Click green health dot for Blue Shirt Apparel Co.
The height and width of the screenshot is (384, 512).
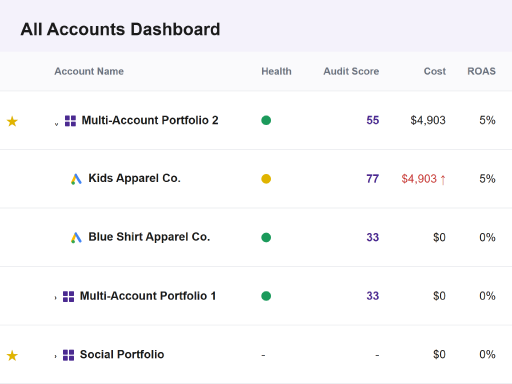click(266, 237)
